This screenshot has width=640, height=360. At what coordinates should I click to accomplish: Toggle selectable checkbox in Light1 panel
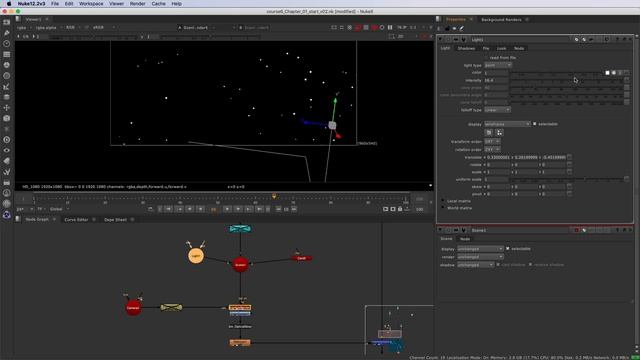535,124
